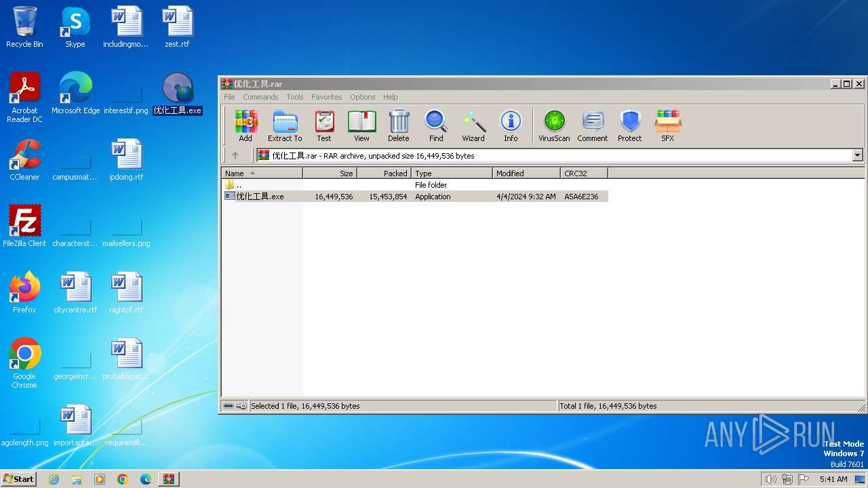The width and height of the screenshot is (868, 488).
Task: Select the parent folder '..' row
Action: [415, 185]
